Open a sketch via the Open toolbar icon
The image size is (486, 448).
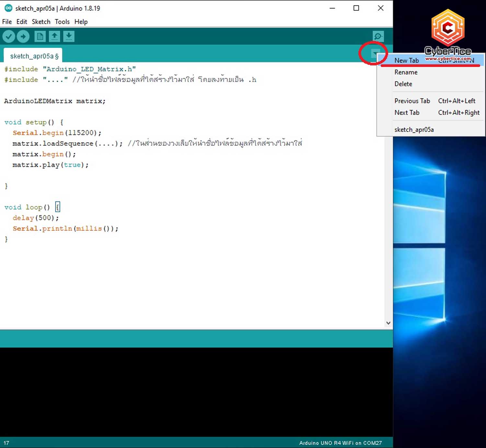pos(54,36)
